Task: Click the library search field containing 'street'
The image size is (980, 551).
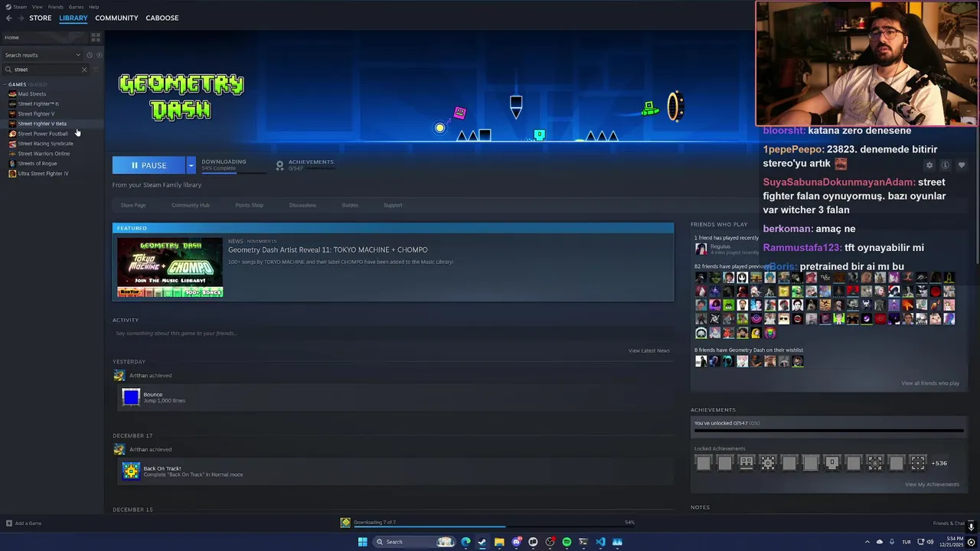Action: (x=46, y=70)
